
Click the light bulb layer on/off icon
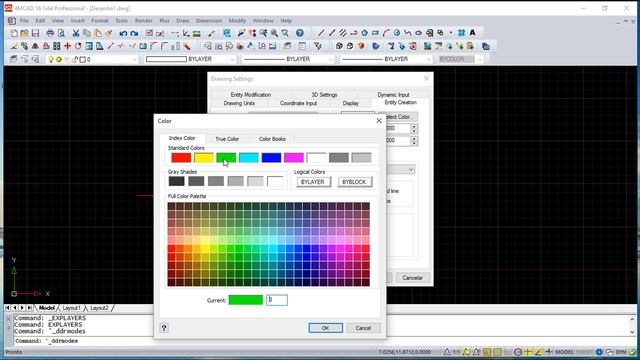pos(51,60)
